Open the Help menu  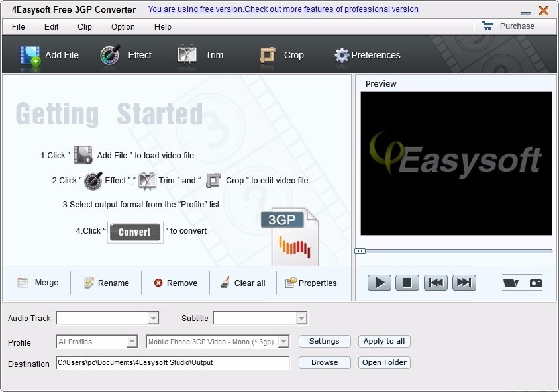tap(162, 26)
